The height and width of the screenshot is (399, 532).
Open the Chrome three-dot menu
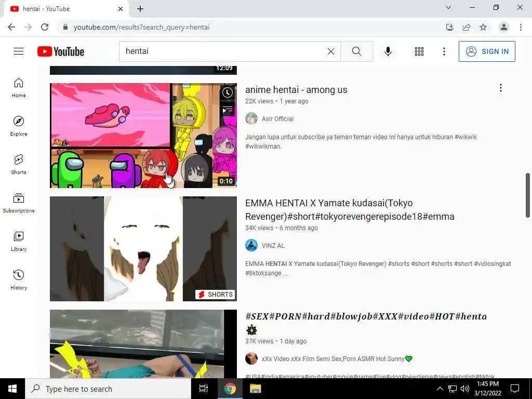pos(521,27)
